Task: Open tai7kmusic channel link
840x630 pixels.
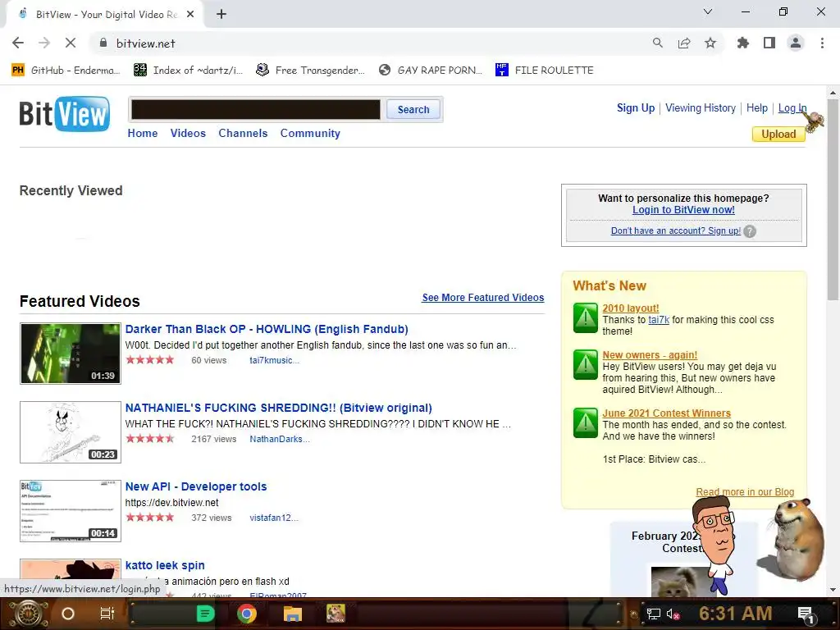Action: point(274,360)
